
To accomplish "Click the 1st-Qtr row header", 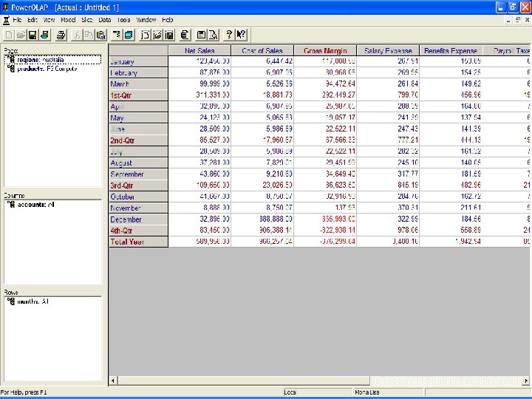I will click(x=138, y=95).
